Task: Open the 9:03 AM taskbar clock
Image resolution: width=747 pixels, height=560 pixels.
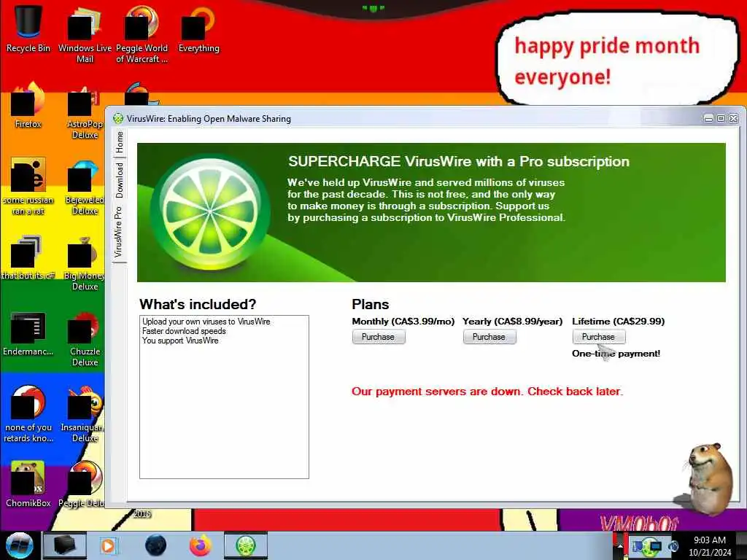Action: (709, 546)
